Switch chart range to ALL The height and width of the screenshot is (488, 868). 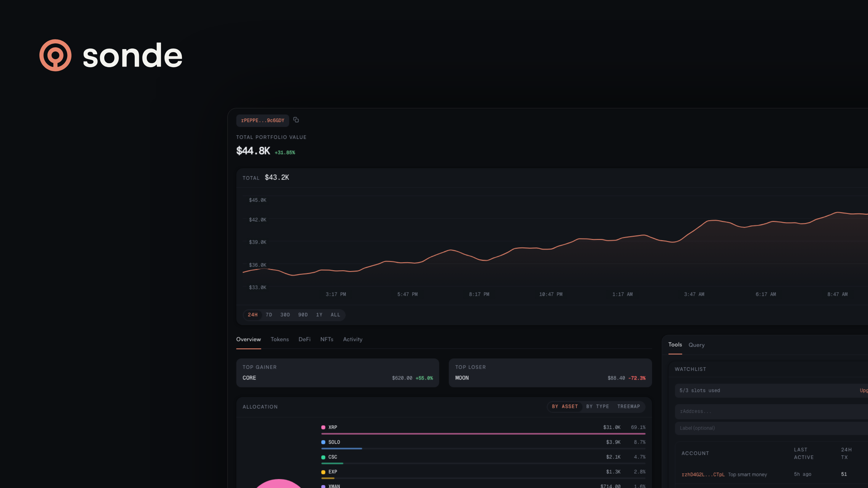(335, 314)
